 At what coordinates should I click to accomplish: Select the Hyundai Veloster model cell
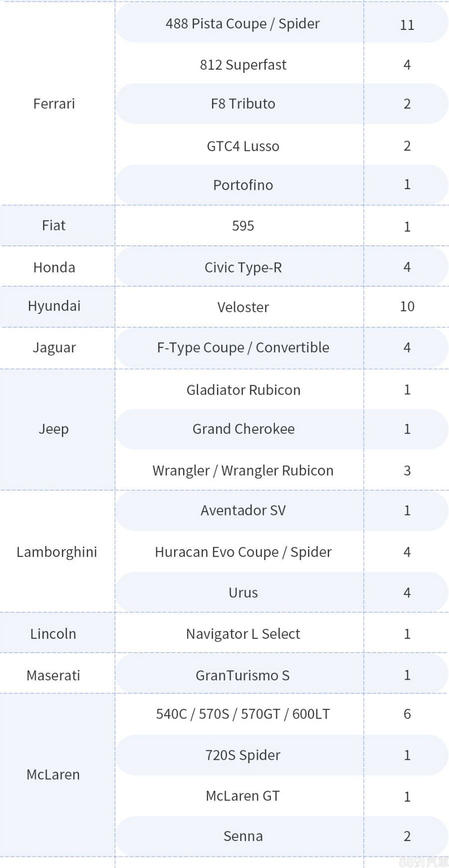click(x=243, y=307)
